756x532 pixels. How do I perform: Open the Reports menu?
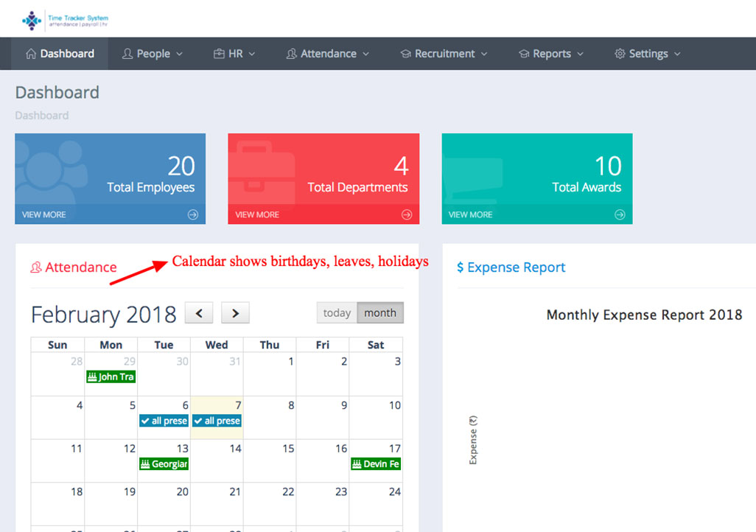(551, 54)
